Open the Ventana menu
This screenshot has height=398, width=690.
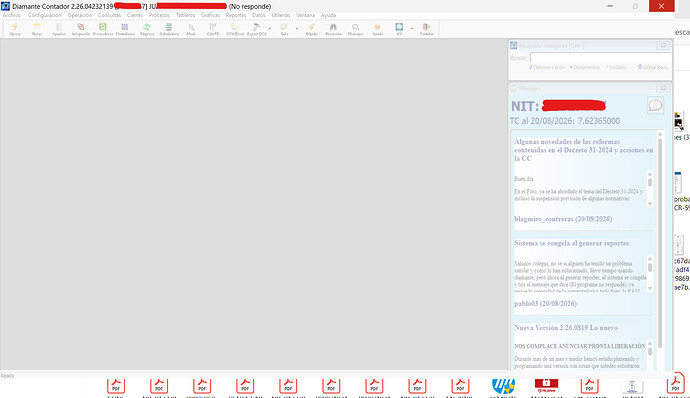[x=305, y=15]
